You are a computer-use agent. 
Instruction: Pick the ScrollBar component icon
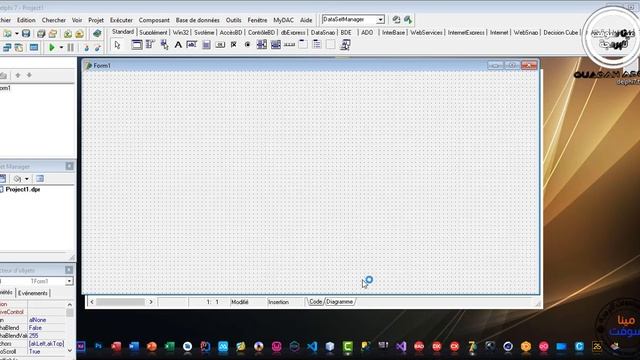(x=289, y=45)
